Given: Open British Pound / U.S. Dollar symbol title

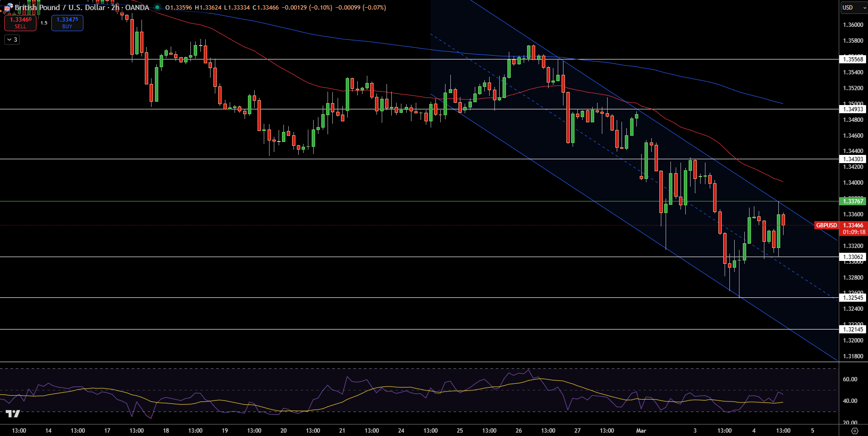Looking at the screenshot, I should coord(59,8).
